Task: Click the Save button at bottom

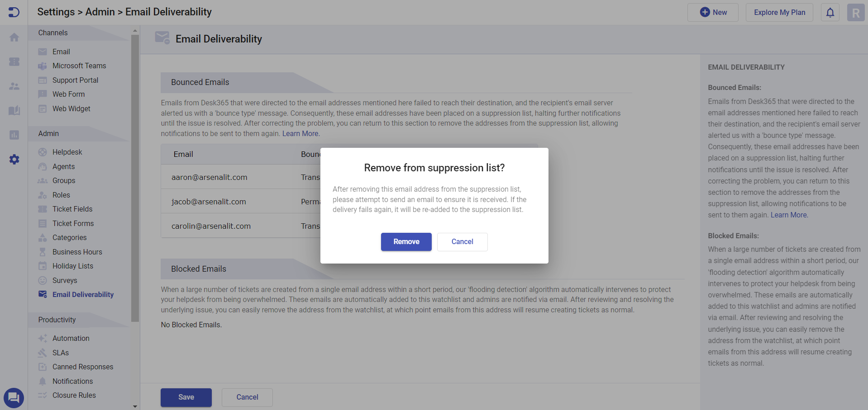Action: point(186,397)
